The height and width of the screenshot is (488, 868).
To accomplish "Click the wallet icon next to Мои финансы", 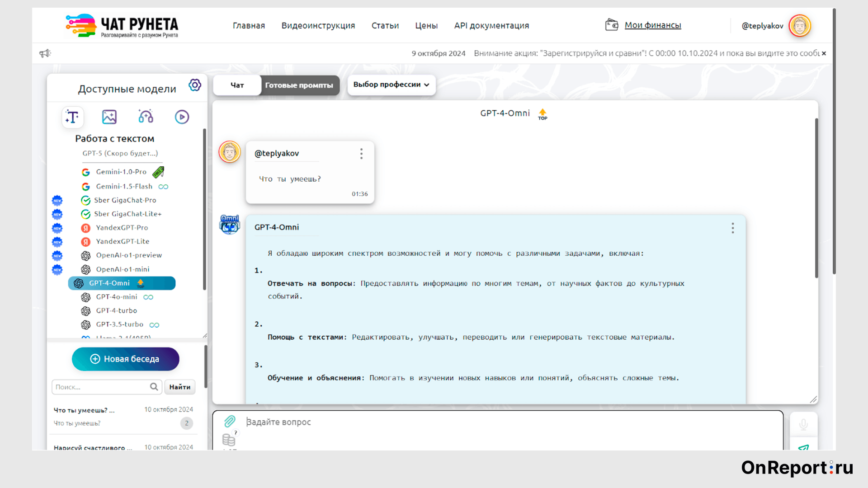I will click(x=612, y=25).
